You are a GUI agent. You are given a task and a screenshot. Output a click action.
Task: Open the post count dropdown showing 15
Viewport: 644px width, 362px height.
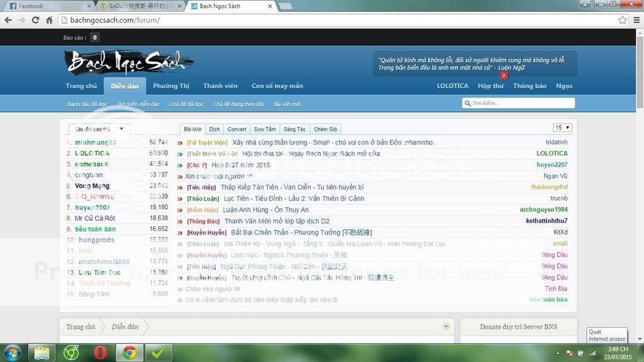point(562,128)
